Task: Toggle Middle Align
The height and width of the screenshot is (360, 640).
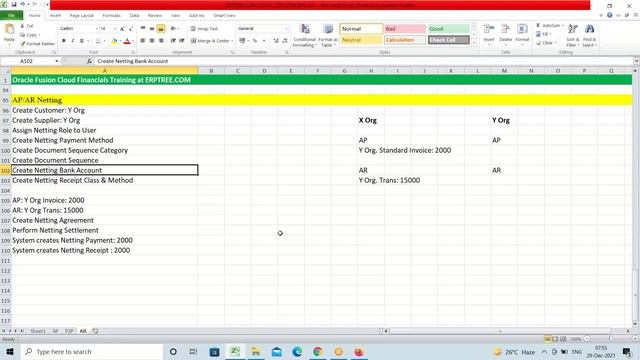Action: (152, 29)
